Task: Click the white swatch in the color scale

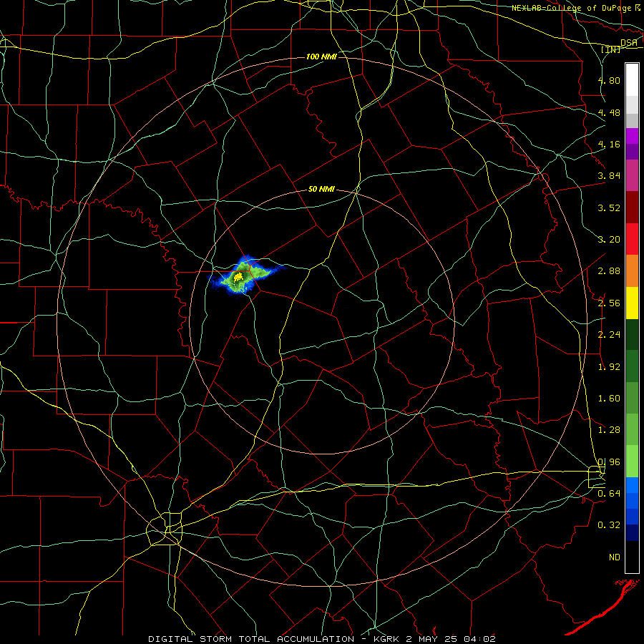Action: click(x=632, y=80)
